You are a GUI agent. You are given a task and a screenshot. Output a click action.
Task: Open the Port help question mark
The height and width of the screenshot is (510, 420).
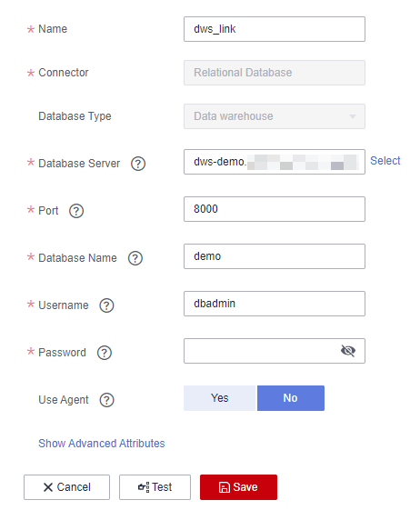76,211
